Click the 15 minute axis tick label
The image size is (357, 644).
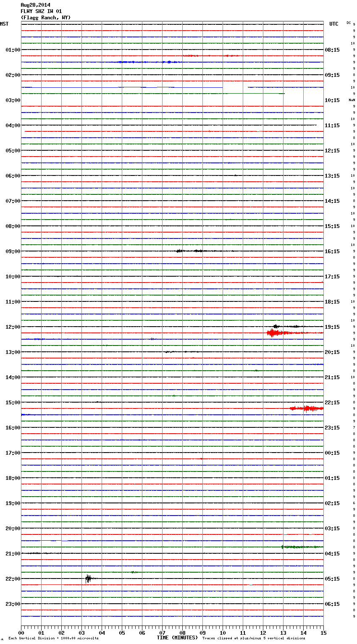tap(323, 633)
